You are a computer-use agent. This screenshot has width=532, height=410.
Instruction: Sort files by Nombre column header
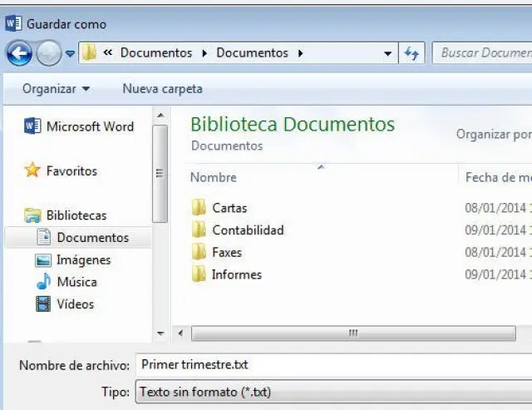tap(214, 177)
